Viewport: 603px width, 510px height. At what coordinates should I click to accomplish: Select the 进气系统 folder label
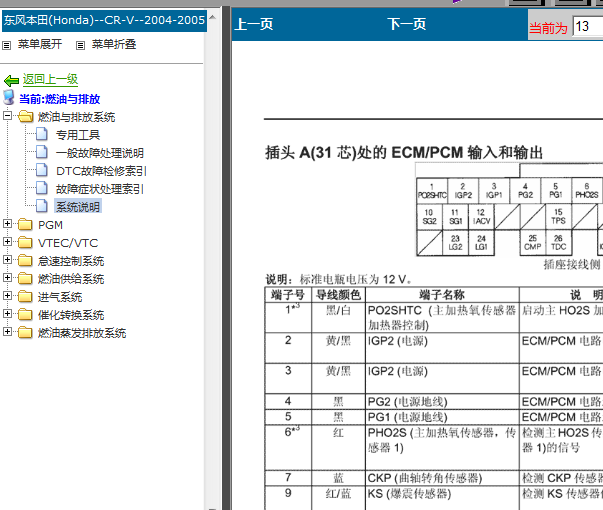(60, 297)
